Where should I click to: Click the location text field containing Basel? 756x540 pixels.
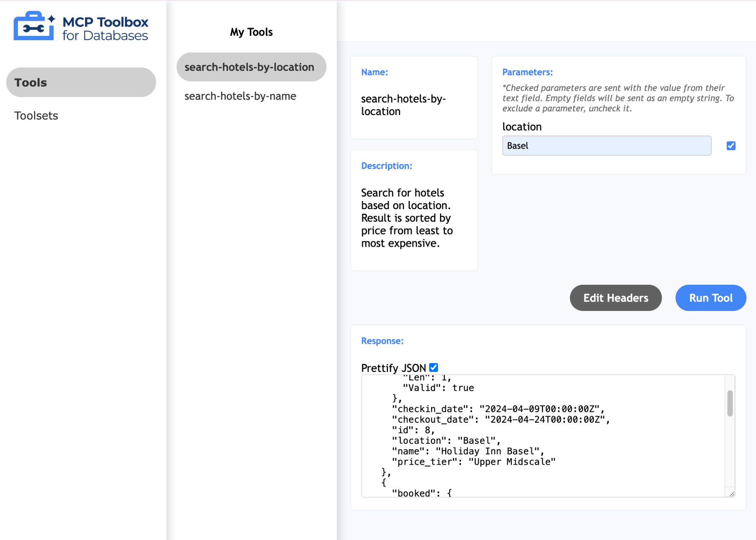606,146
